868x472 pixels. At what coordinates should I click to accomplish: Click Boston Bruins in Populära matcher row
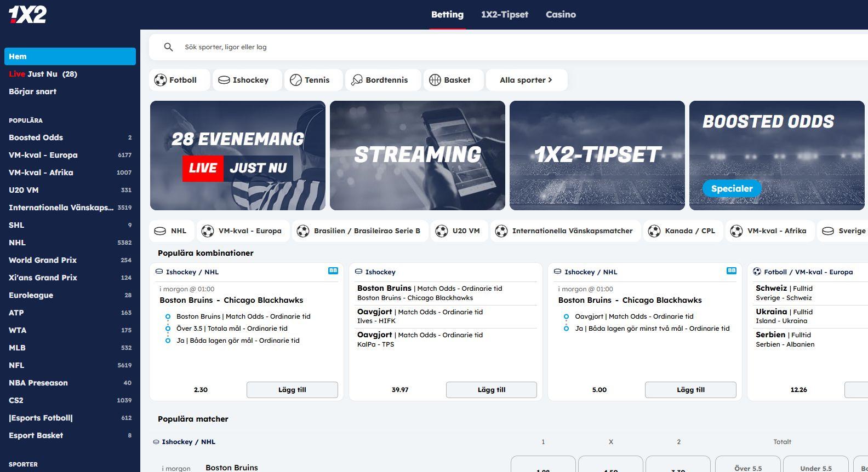tap(232, 468)
